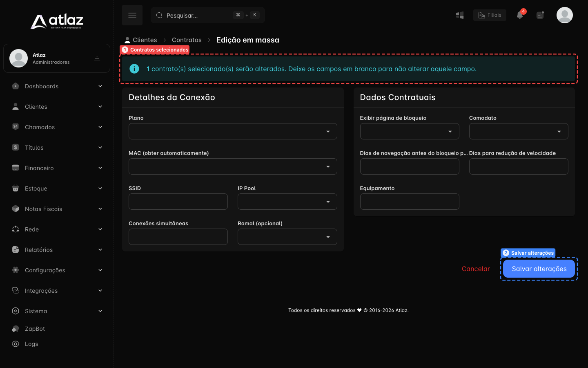Click the Configurações gear icon
The width and height of the screenshot is (588, 368).
point(16,270)
